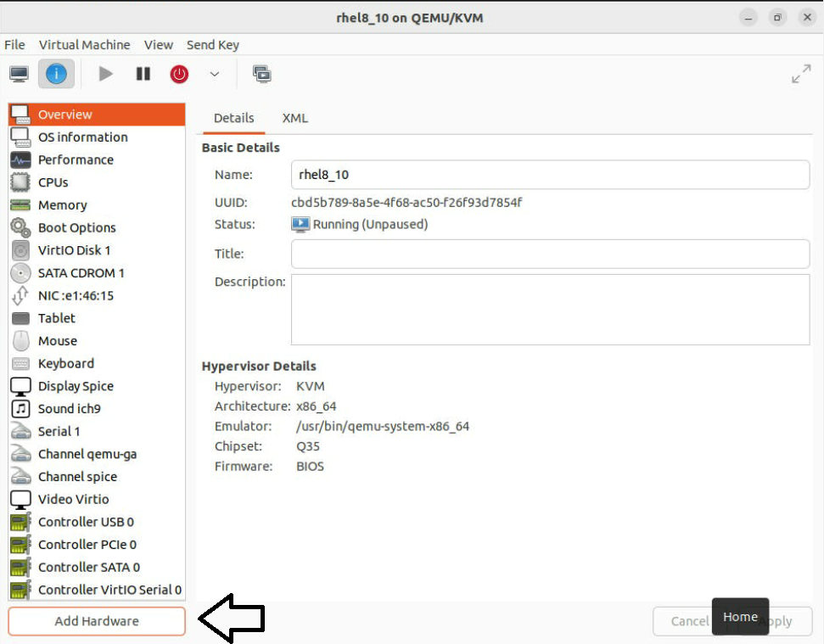Screen dimensions: 824x644
Task: Click the Cancel button
Action: (x=683, y=621)
